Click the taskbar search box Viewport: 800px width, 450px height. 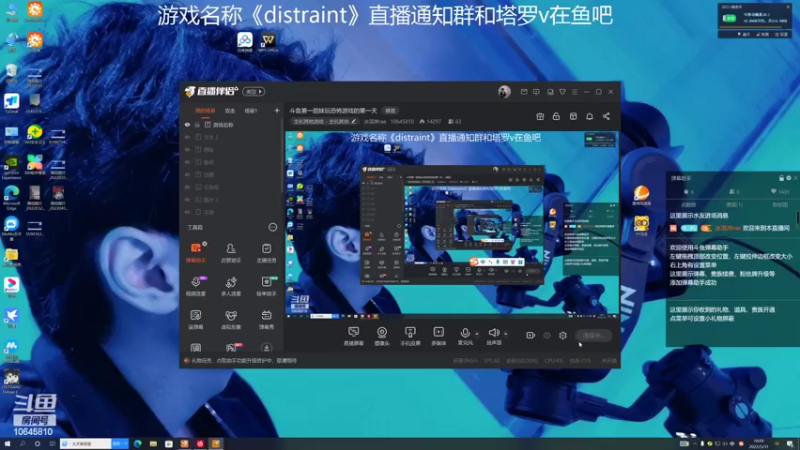(86, 444)
